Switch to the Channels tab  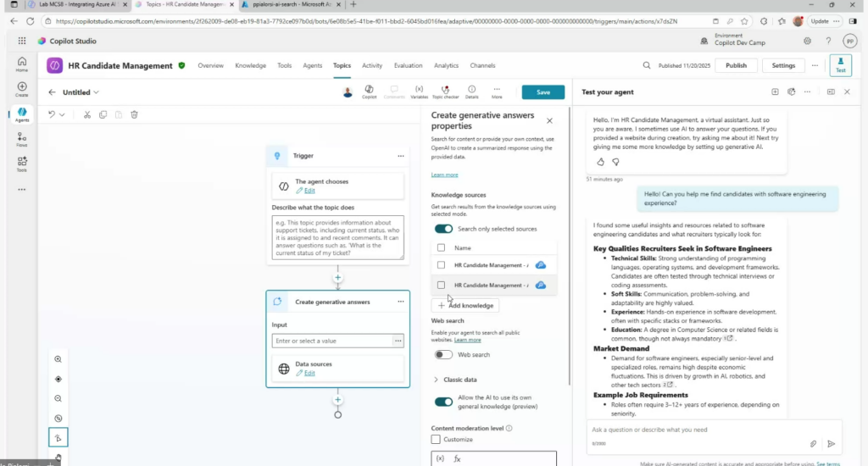[x=482, y=65]
